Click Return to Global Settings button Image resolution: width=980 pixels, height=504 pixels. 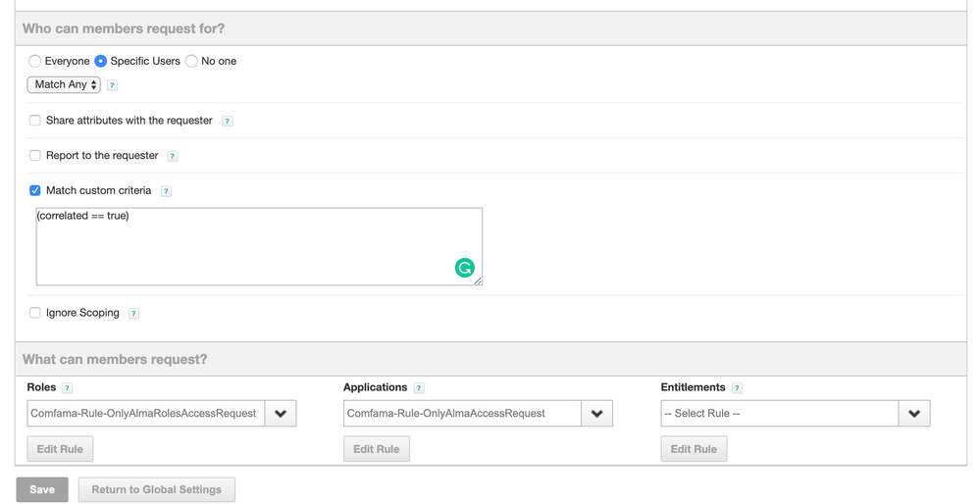pyautogui.click(x=156, y=489)
